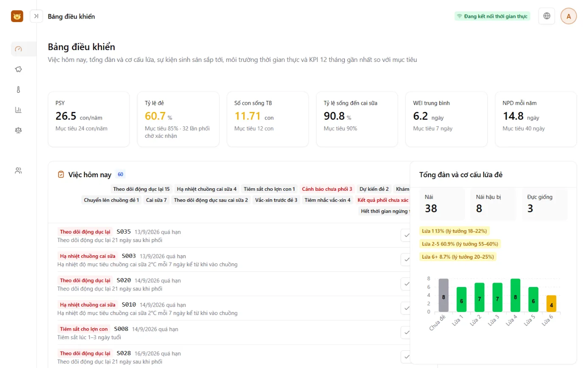Check off task S035 Theo dõi động dục lại
This screenshot has width=588, height=368.
[x=406, y=235]
